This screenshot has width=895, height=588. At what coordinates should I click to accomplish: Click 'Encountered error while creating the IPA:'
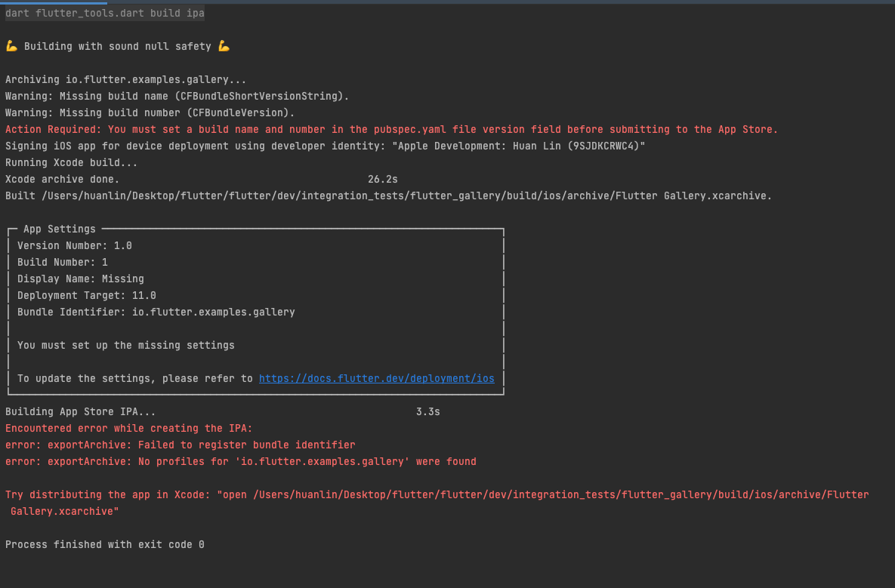pos(129,428)
